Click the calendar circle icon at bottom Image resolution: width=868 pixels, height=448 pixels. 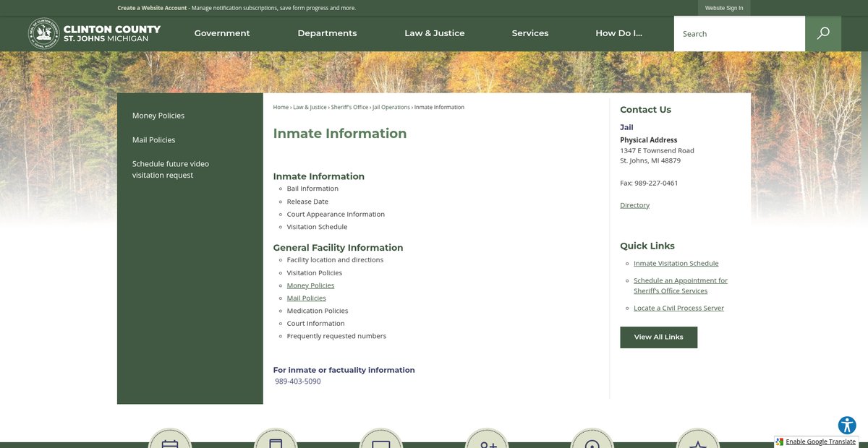coord(170,440)
